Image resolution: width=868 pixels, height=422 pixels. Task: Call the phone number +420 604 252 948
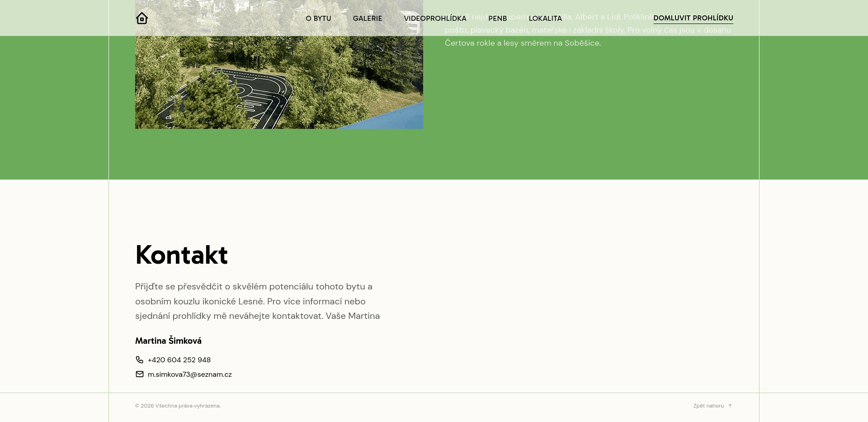pos(179,360)
